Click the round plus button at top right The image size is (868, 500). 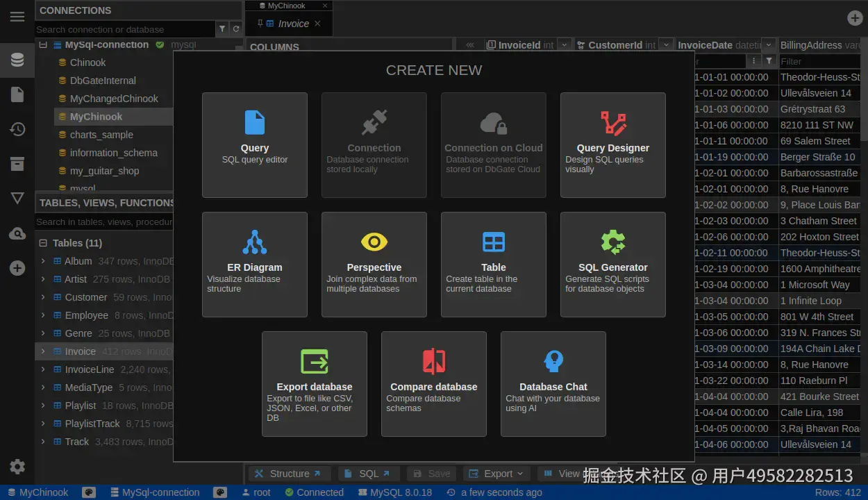coord(856,19)
